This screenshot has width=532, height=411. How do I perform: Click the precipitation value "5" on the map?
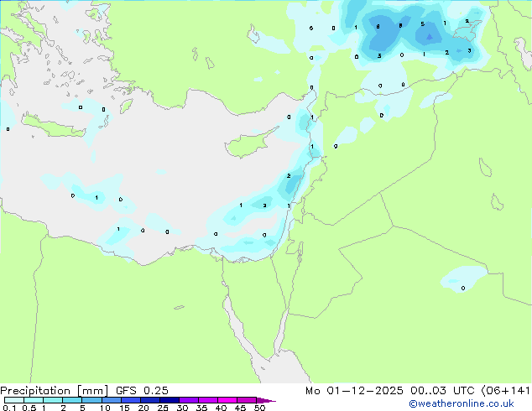422,24
